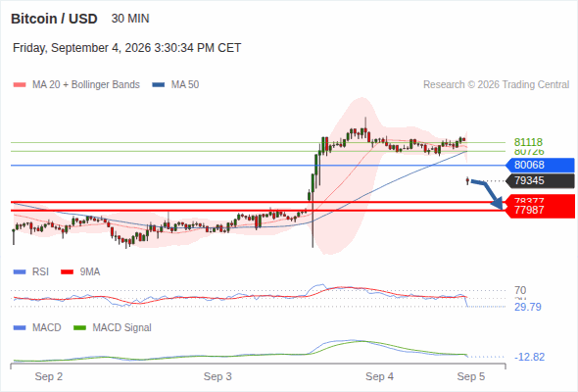Select the blue 80068 pivot price tag
578x392 pixels.
click(540, 165)
